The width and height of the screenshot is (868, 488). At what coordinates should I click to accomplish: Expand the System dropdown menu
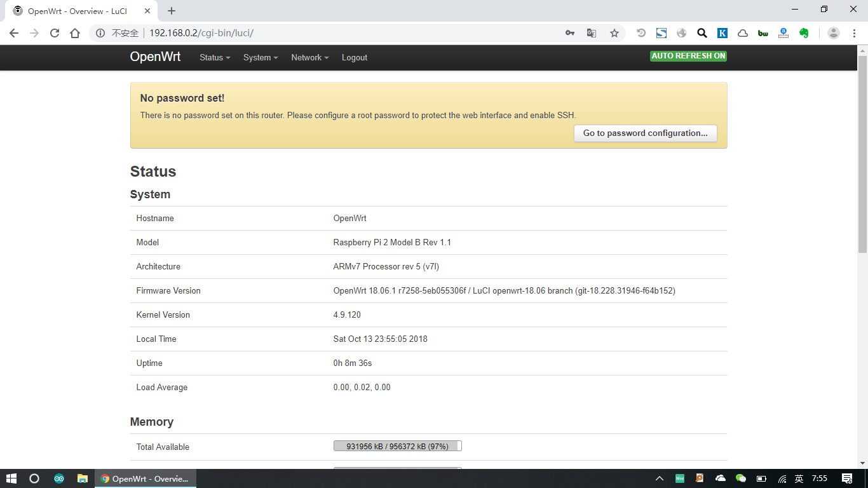(x=261, y=58)
